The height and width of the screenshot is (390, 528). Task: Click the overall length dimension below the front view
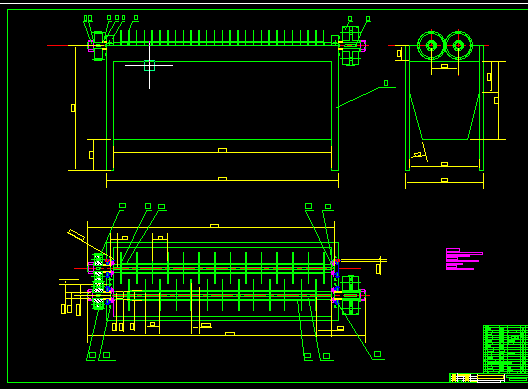click(x=222, y=181)
